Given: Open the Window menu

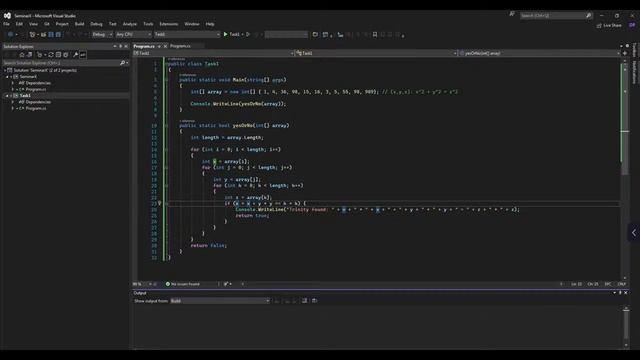Looking at the screenshot, I should click(192, 24).
